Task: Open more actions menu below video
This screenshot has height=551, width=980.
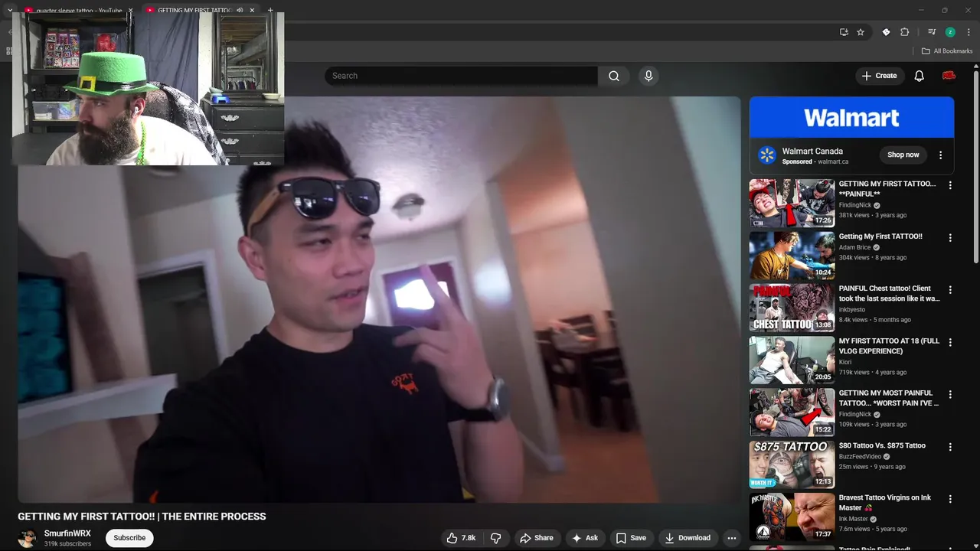Action: click(732, 538)
